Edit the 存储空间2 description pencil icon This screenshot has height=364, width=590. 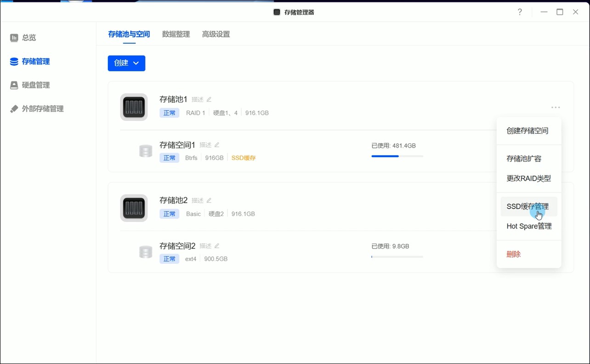point(217,246)
